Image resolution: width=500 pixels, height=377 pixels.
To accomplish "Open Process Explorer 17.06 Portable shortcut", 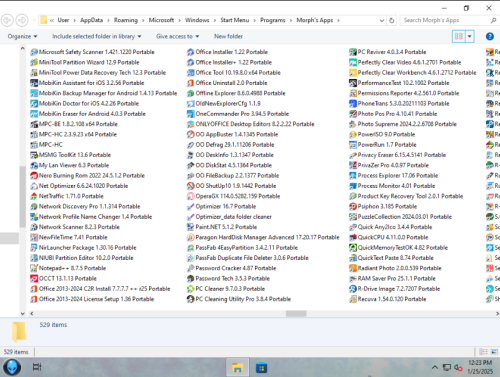I will pyautogui.click(x=393, y=175).
